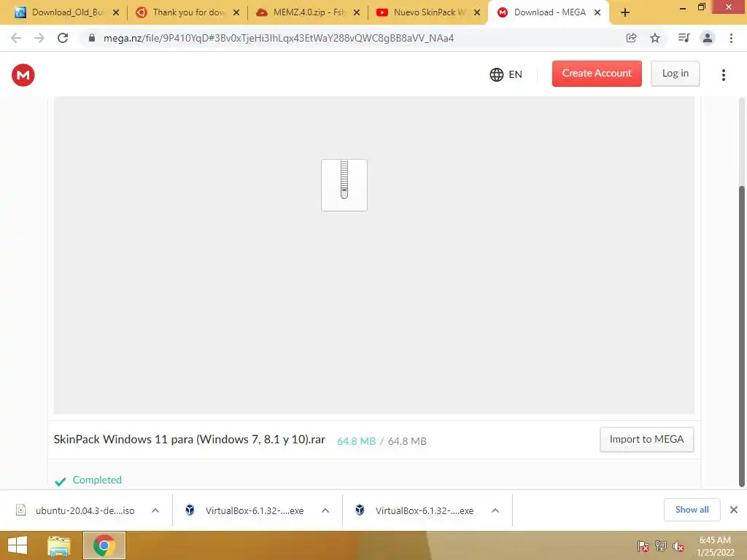Click the SkinPack Windows 11 rar filename
The height and width of the screenshot is (560, 747).
coord(189,439)
